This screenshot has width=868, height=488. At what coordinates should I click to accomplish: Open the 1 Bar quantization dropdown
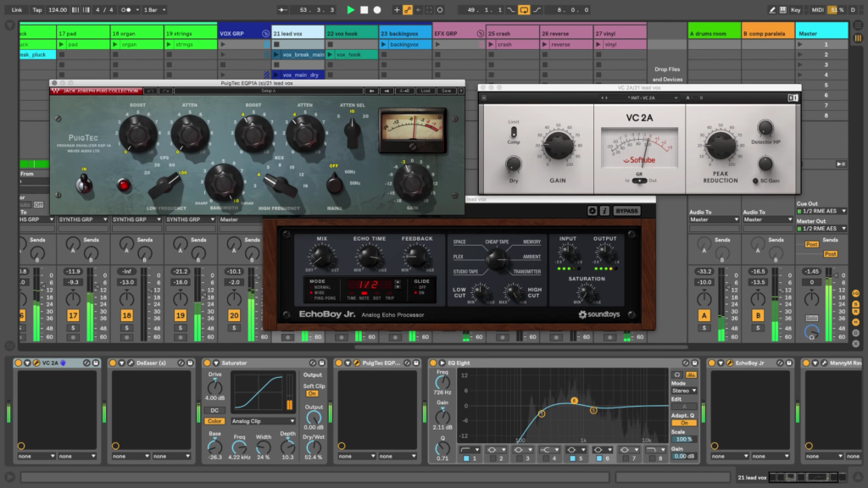tap(154, 9)
